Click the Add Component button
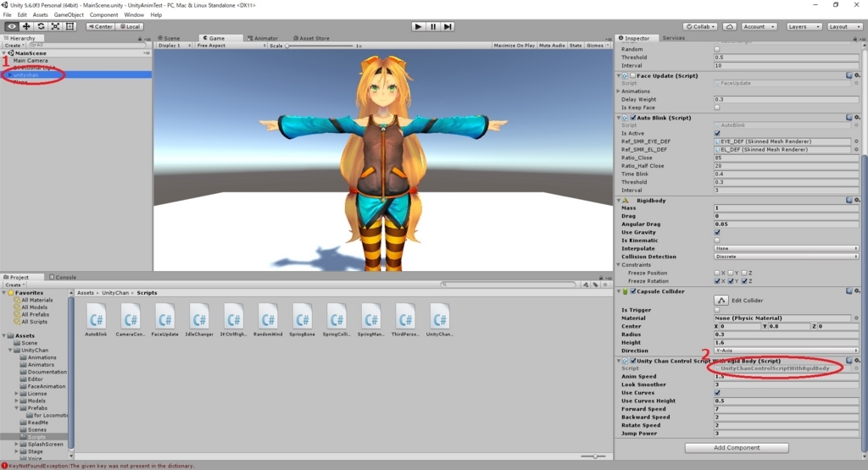 (737, 448)
